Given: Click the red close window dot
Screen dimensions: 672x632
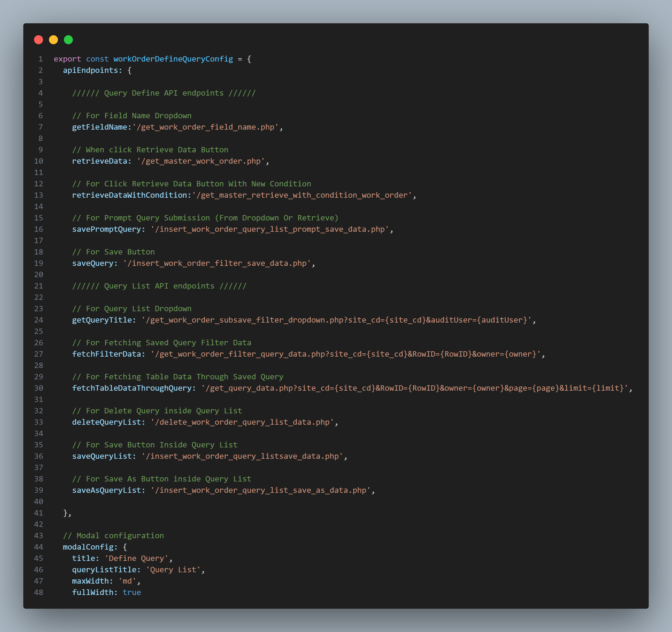Looking at the screenshot, I should pyautogui.click(x=39, y=40).
